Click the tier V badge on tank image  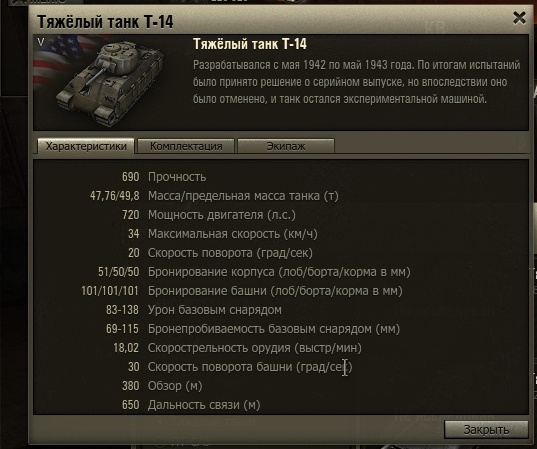pyautogui.click(x=41, y=42)
